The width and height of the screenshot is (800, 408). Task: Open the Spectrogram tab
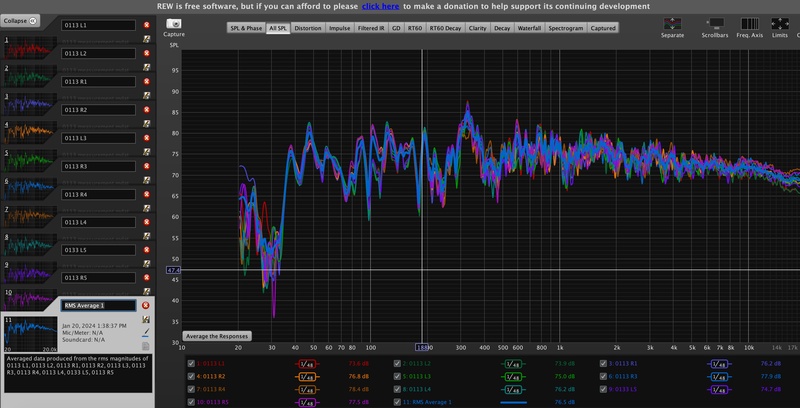pyautogui.click(x=566, y=29)
